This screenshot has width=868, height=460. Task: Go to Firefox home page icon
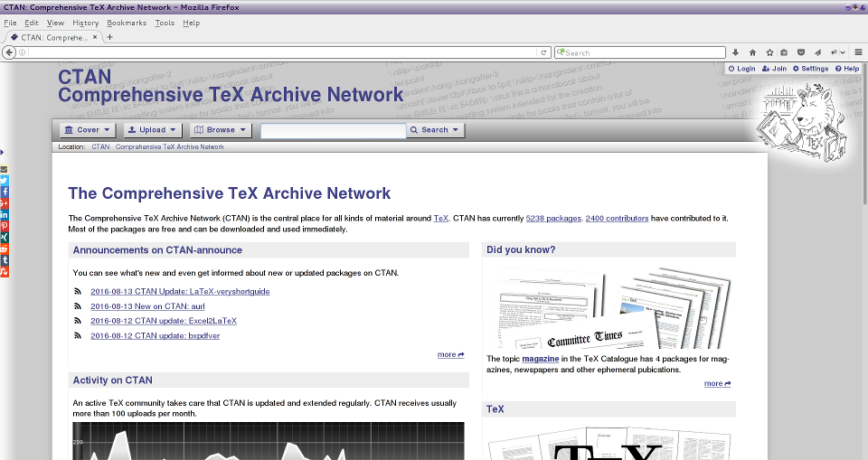pos(752,52)
